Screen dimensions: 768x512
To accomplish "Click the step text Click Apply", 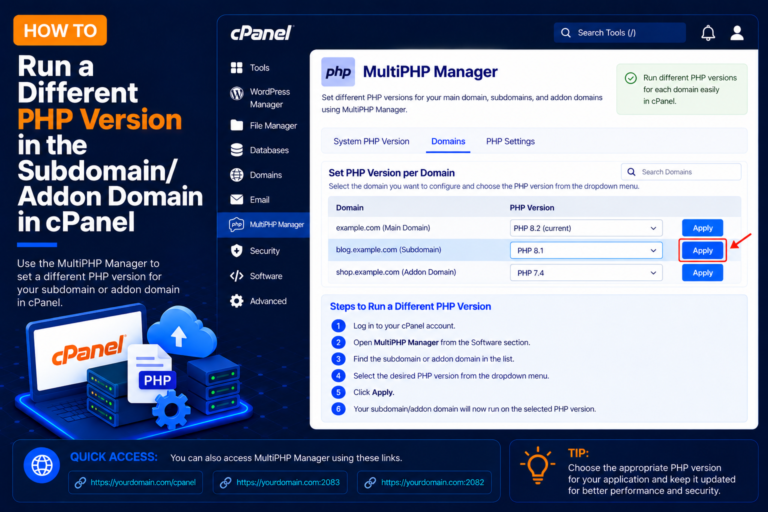I will [374, 392].
